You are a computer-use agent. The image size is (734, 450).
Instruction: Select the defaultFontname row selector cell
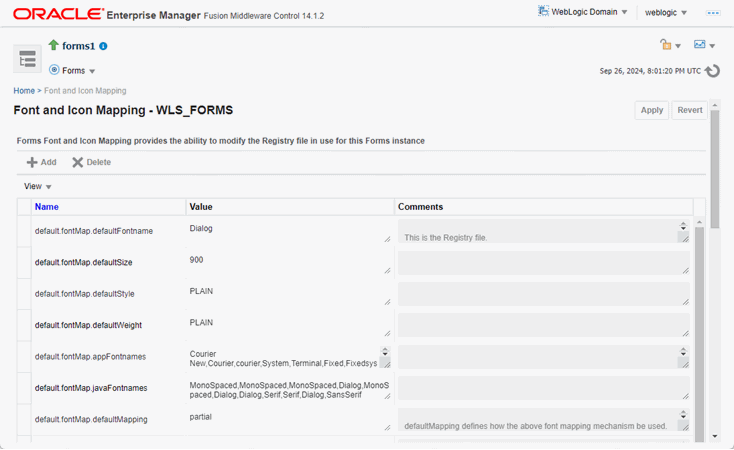pyautogui.click(x=24, y=231)
